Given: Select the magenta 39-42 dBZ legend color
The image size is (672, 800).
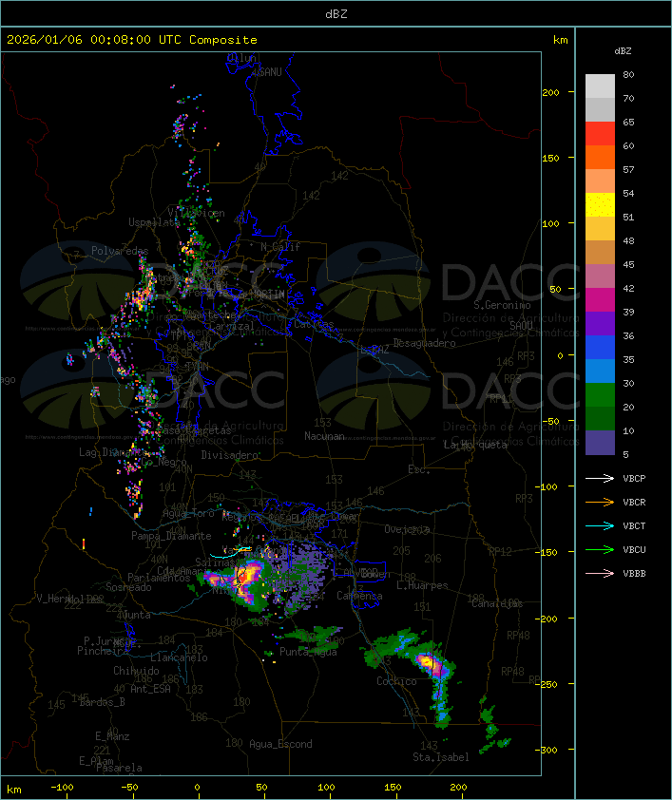Looking at the screenshot, I should click(x=600, y=300).
